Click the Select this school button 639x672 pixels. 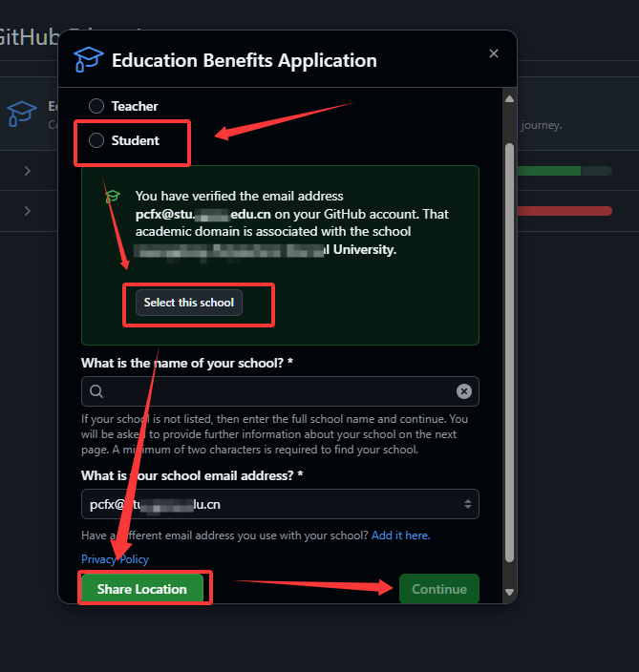[x=189, y=303]
